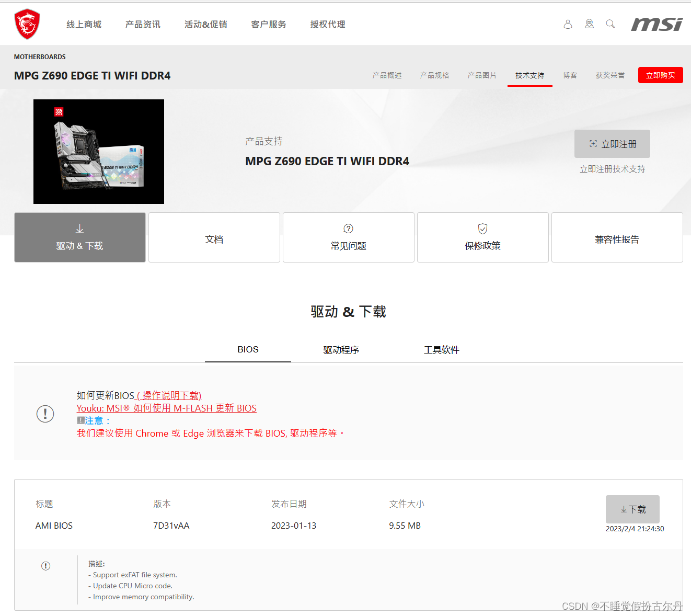Go to 博客 tab
The image size is (691, 616).
[x=570, y=75]
